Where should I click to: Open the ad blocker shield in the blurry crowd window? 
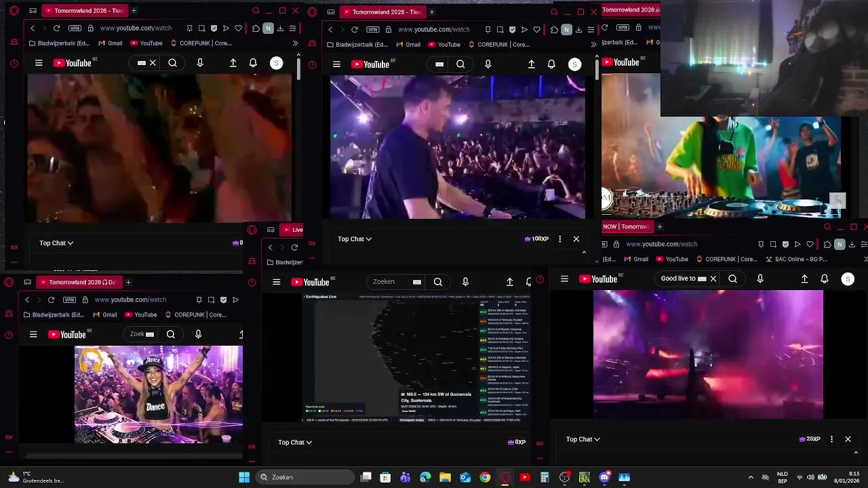pyautogui.click(x=214, y=28)
